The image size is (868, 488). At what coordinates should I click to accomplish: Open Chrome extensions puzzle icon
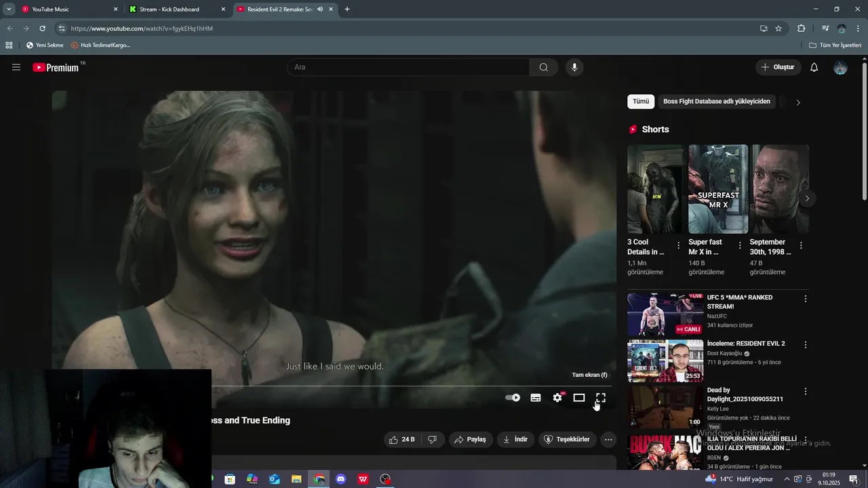tap(801, 28)
